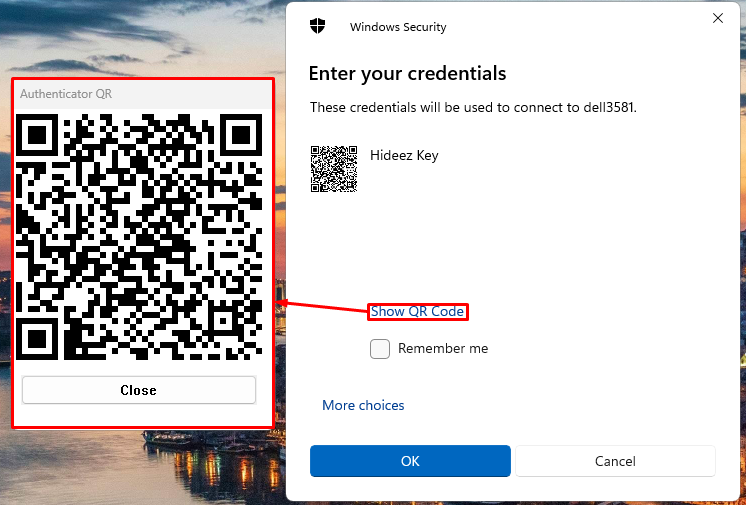Click the Windows Security window title text

pyautogui.click(x=398, y=27)
